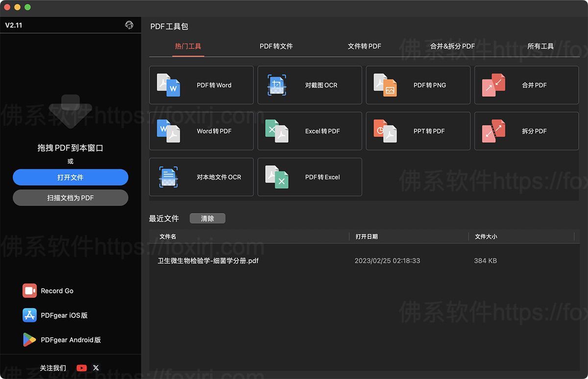Open the 合并PDF tool
Image resolution: width=588 pixels, height=379 pixels.
pos(526,85)
